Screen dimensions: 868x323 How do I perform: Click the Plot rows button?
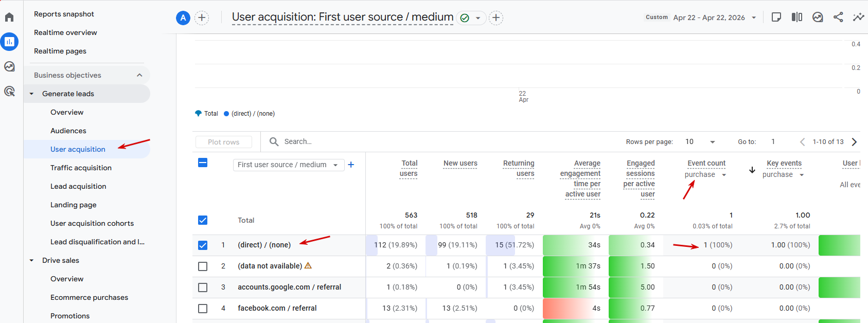click(x=224, y=142)
